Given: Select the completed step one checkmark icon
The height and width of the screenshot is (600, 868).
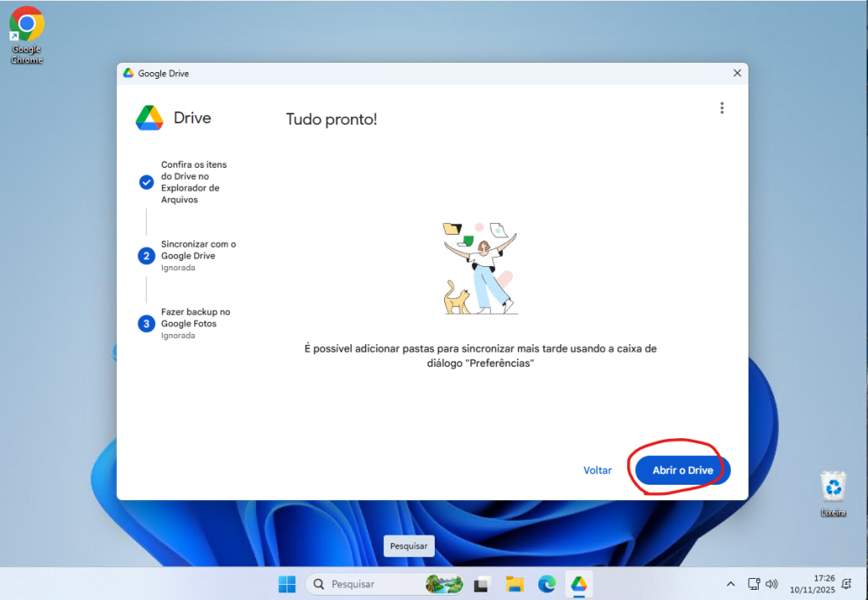Looking at the screenshot, I should coord(146,182).
